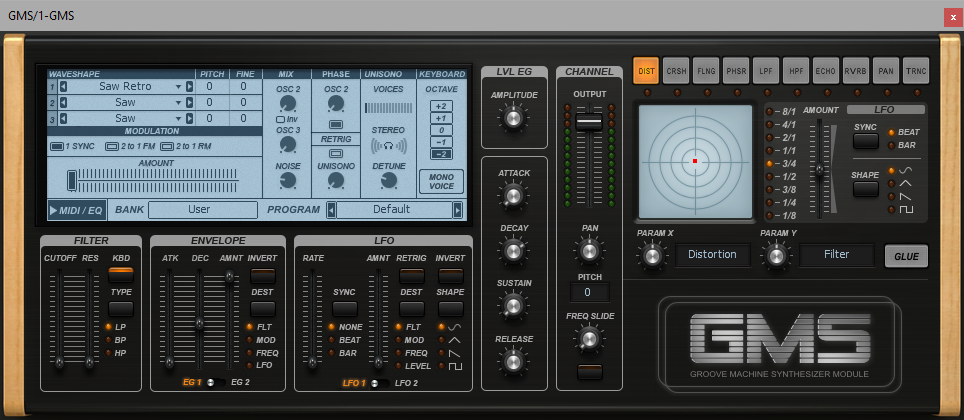Click the previous waveshape arrow for oscillator 3
This screenshot has height=420, width=964.
tap(63, 118)
